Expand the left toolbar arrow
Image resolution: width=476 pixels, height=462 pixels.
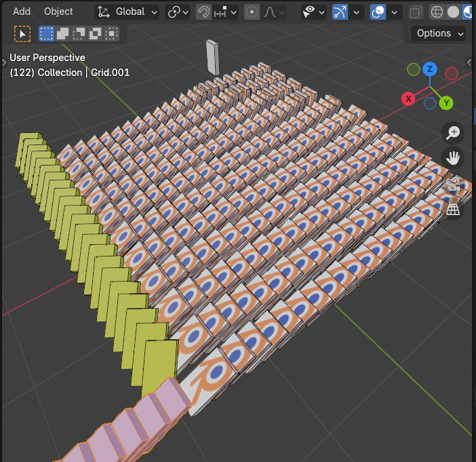click(4, 63)
